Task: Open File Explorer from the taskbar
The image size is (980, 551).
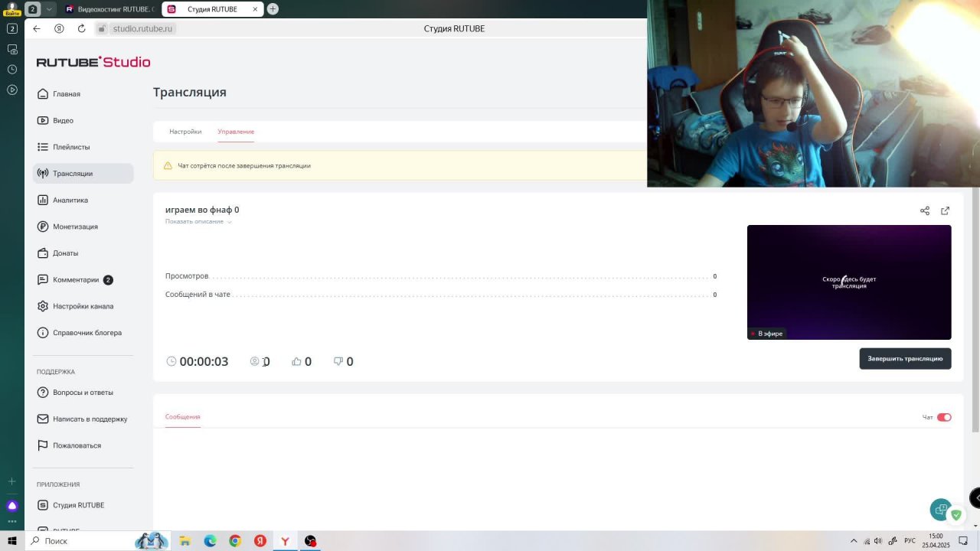Action: [185, 541]
